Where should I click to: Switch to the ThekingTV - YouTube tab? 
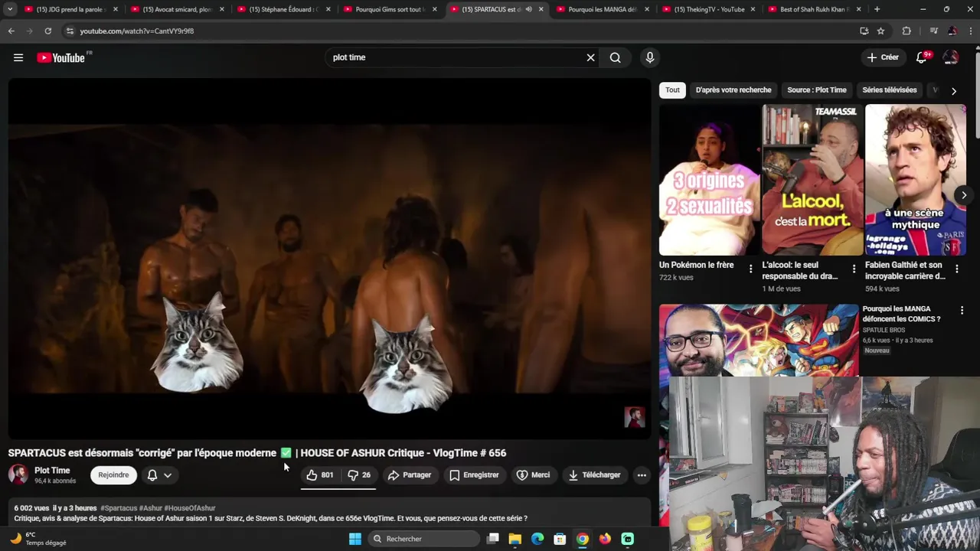pos(709,9)
